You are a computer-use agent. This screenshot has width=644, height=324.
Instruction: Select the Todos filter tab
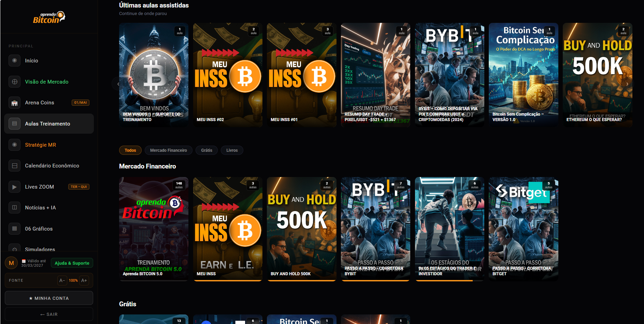click(x=130, y=150)
